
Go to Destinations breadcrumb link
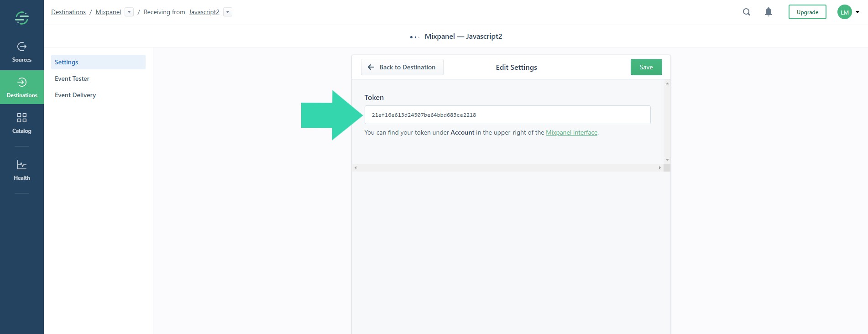click(68, 12)
